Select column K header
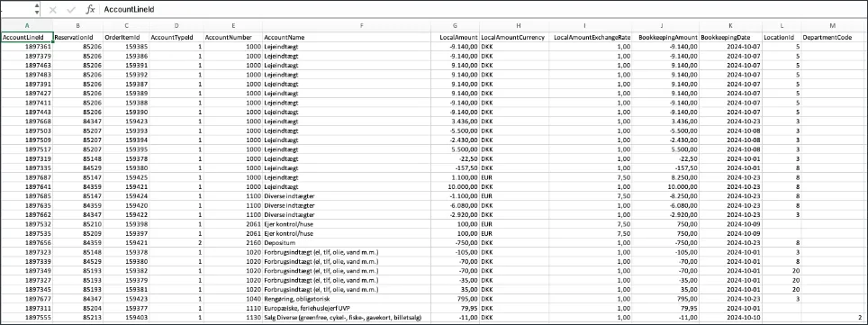The height and width of the screenshot is (325, 868). click(x=731, y=25)
